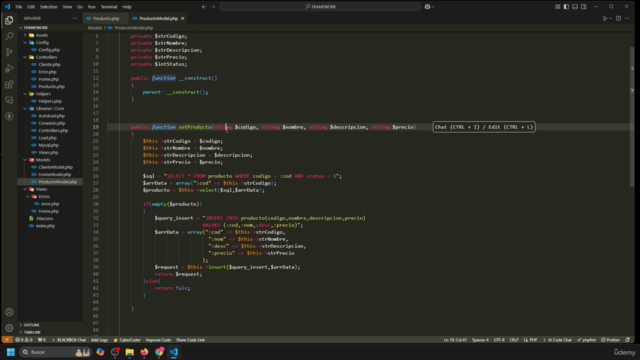640x360 pixels.
Task: Open the File menu
Action: point(19,7)
